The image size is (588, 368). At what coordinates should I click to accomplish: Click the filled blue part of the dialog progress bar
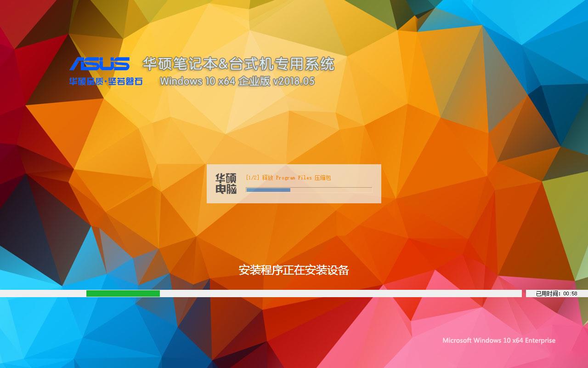268,190
